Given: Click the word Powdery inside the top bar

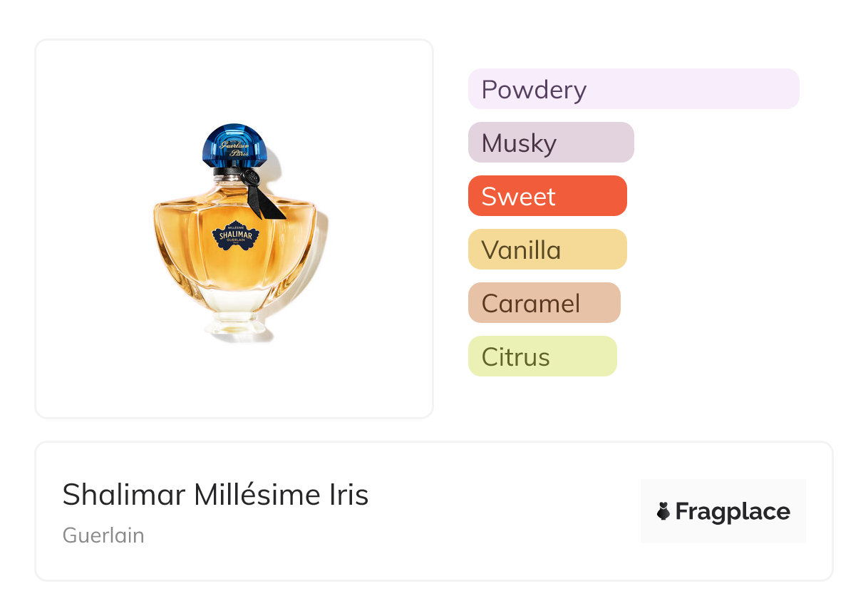Looking at the screenshot, I should (534, 91).
